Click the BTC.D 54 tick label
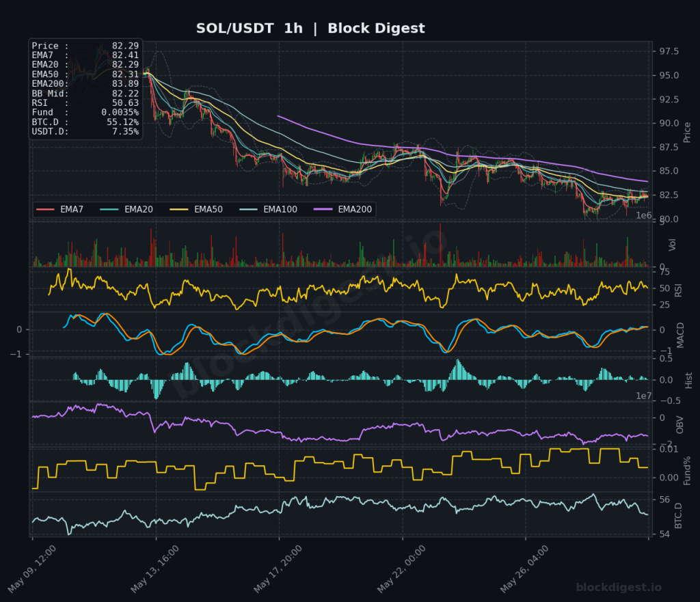 coord(664,534)
